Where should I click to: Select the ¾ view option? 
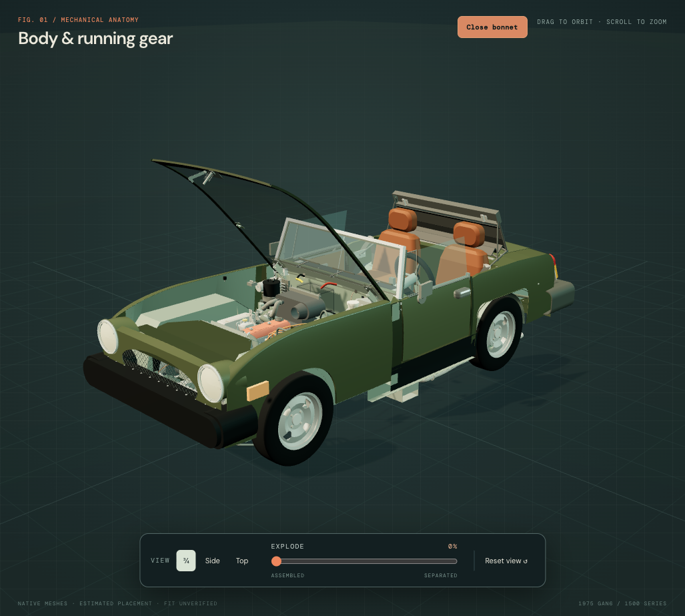coord(186,561)
